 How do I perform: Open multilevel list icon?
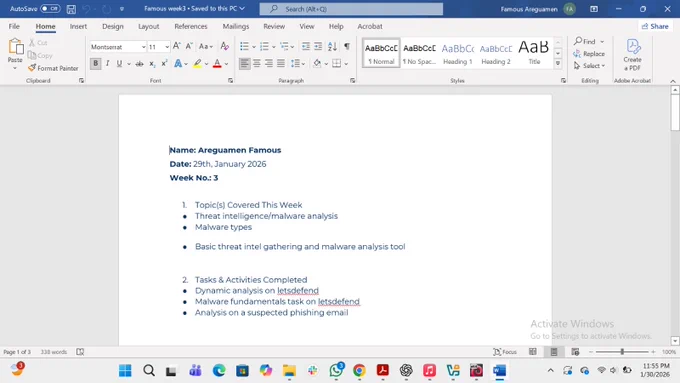click(x=284, y=46)
